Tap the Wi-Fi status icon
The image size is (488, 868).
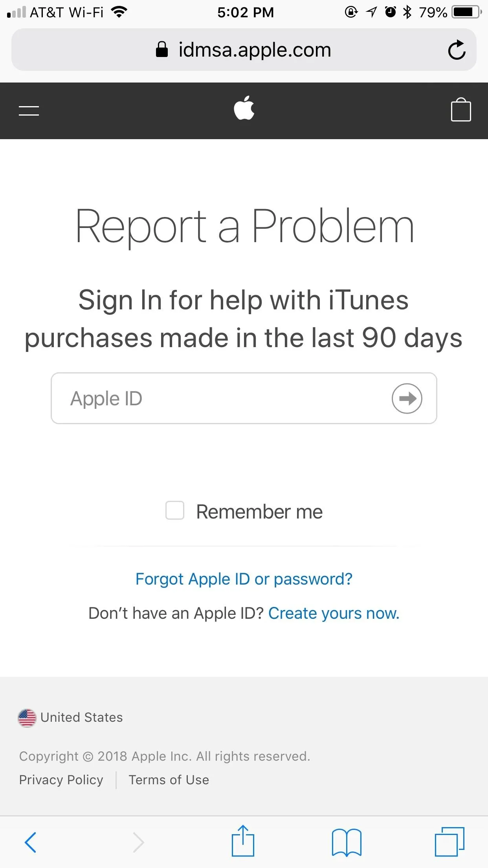[x=119, y=12]
